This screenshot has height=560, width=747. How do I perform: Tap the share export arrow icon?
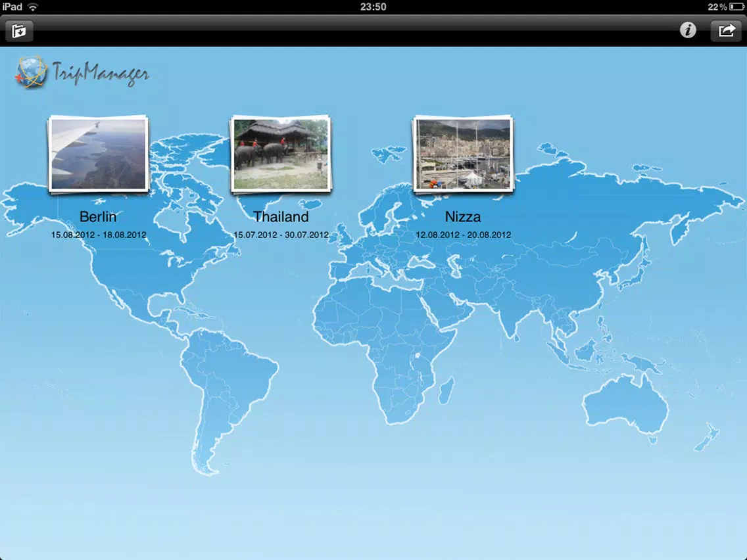726,31
